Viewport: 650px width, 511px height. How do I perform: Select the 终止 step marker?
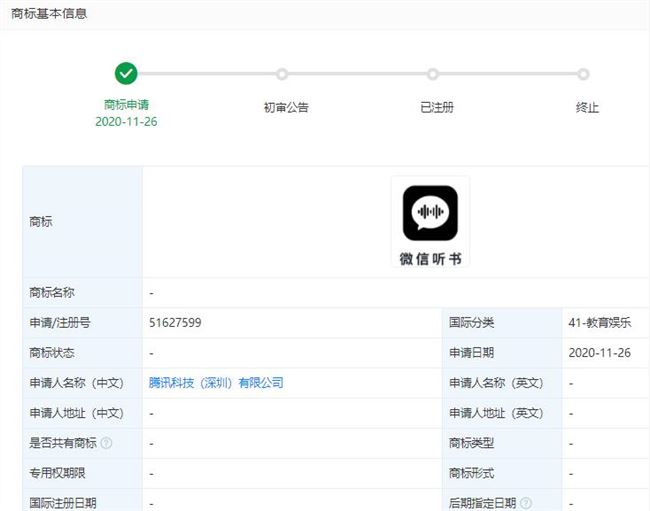[583, 74]
